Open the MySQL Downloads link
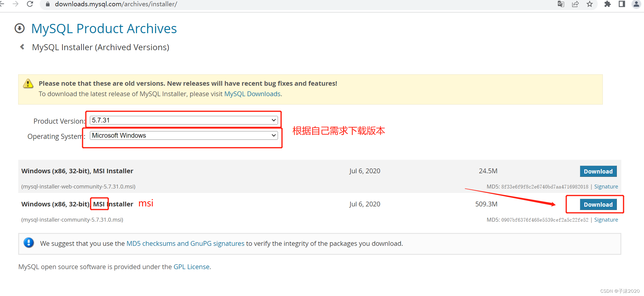The height and width of the screenshot is (296, 644). [x=252, y=94]
